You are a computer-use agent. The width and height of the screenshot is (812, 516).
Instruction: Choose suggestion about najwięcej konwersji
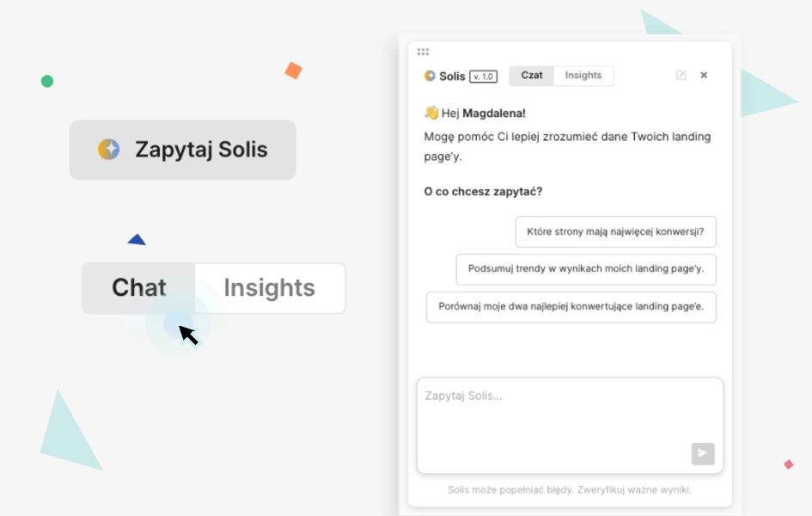coord(616,231)
